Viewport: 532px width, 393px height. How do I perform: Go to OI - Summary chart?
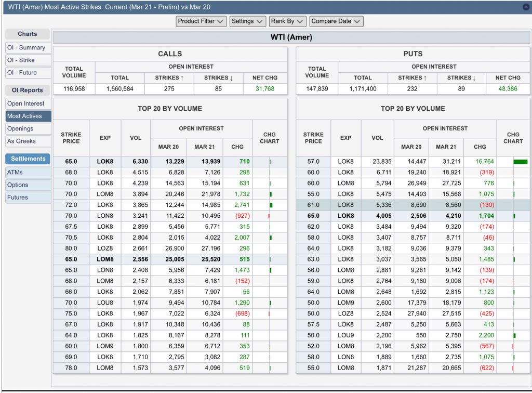tap(28, 47)
